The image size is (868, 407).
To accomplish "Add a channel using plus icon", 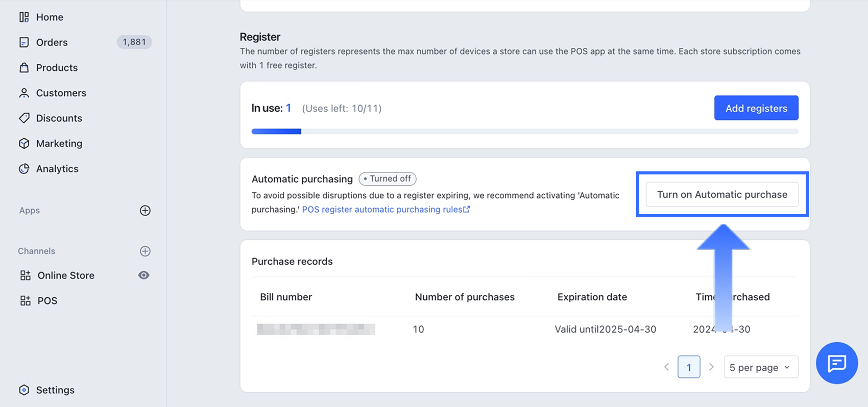I will click(x=145, y=251).
